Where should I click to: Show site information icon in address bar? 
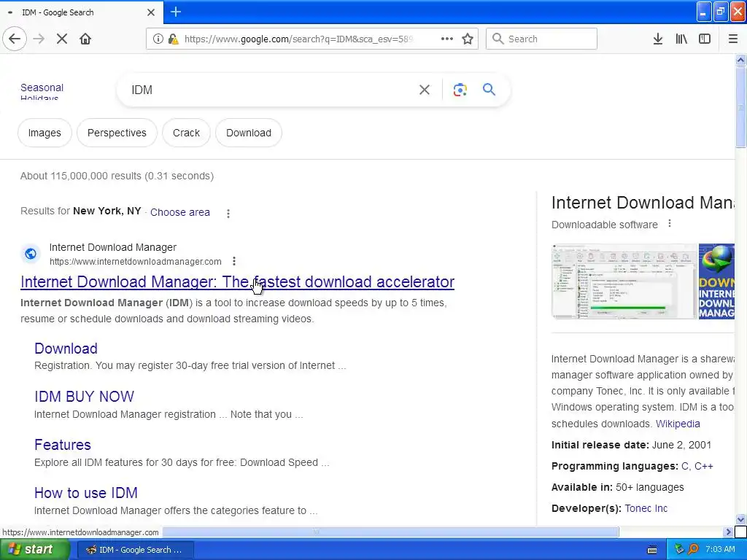[158, 39]
